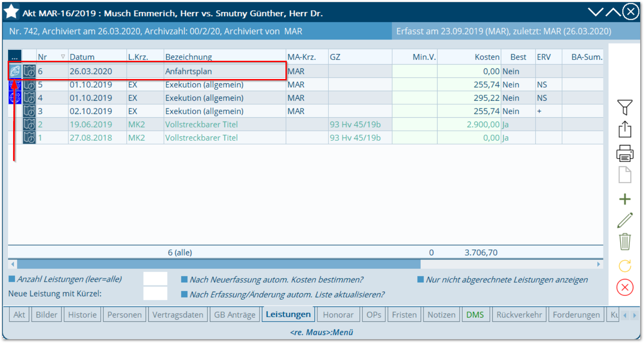The width and height of the screenshot is (644, 343).
Task: Click the cost value '295,22'
Action: 486,98
